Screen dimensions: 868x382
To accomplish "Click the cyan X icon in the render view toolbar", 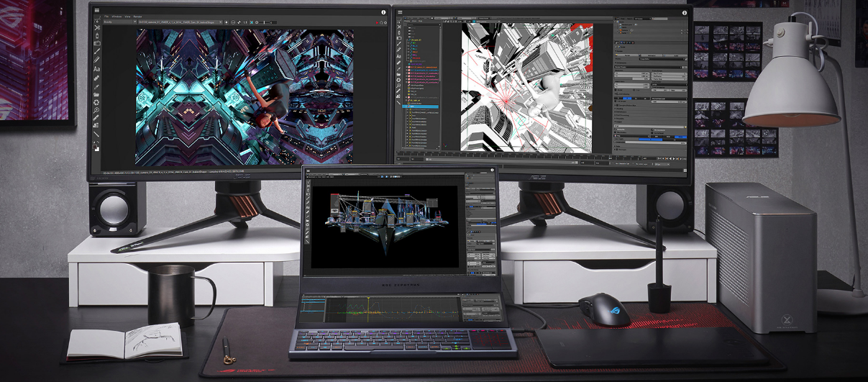I will click(252, 22).
